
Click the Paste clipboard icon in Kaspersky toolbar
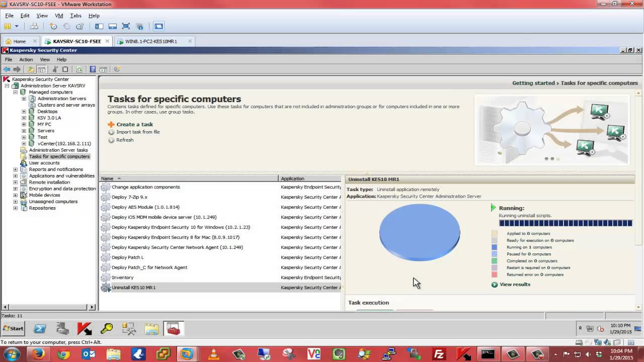coord(65,69)
